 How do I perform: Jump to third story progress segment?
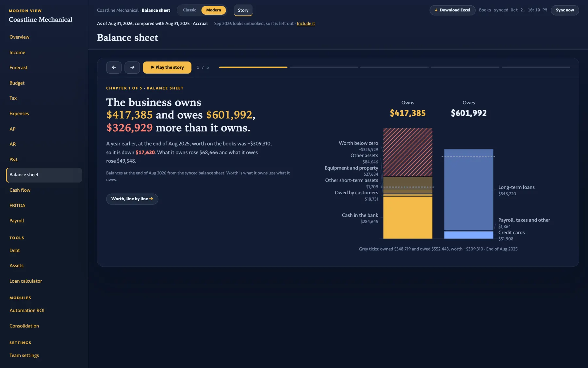click(x=394, y=67)
